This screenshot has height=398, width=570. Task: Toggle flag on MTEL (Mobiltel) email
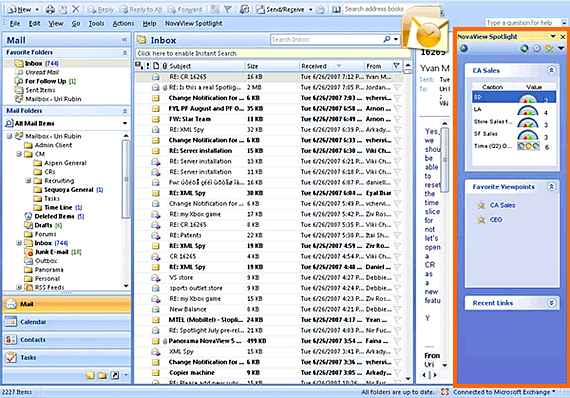coord(398,320)
